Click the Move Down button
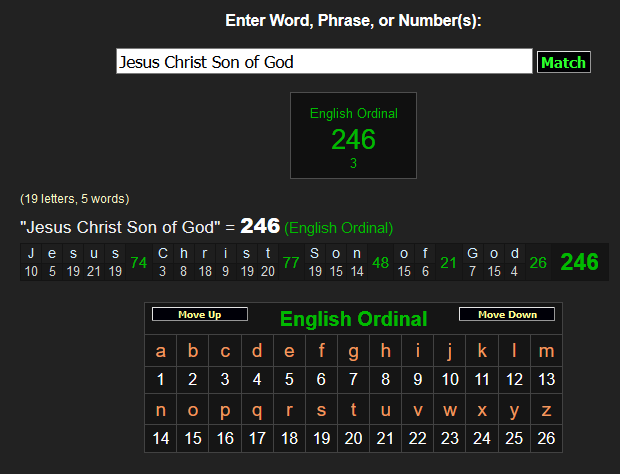620x474 pixels. (x=507, y=315)
